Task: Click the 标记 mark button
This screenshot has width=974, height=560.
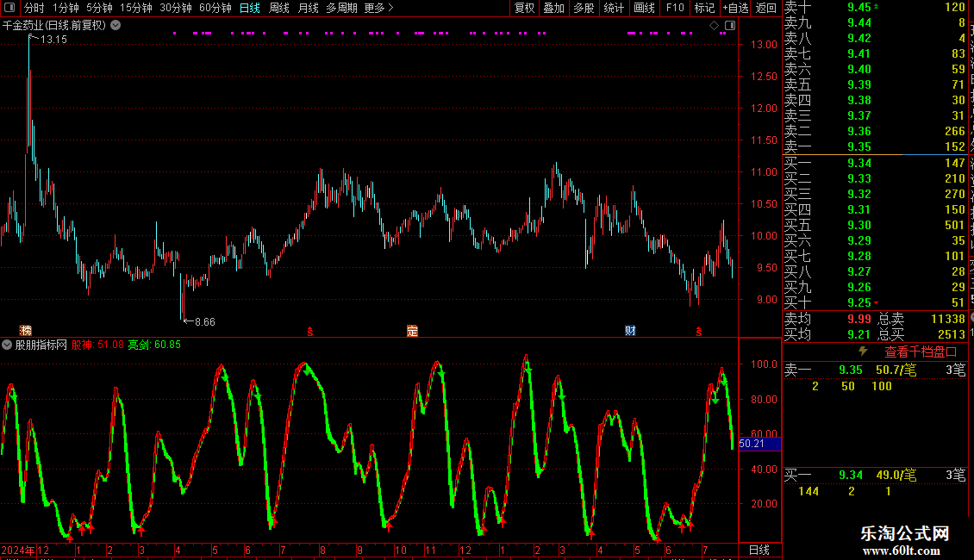Action: pyautogui.click(x=704, y=8)
